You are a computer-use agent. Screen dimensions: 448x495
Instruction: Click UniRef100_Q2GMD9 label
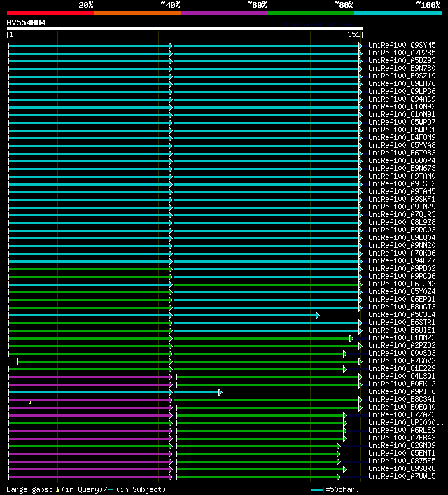coord(402,445)
